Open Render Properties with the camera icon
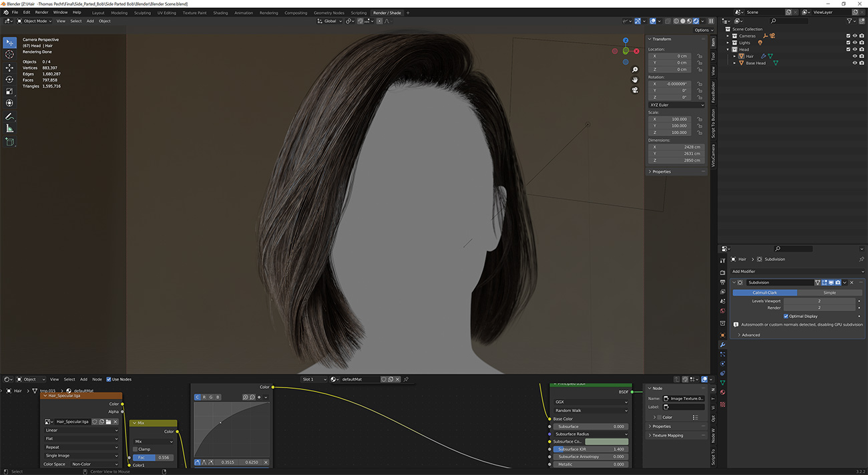The image size is (868, 475). (x=722, y=272)
